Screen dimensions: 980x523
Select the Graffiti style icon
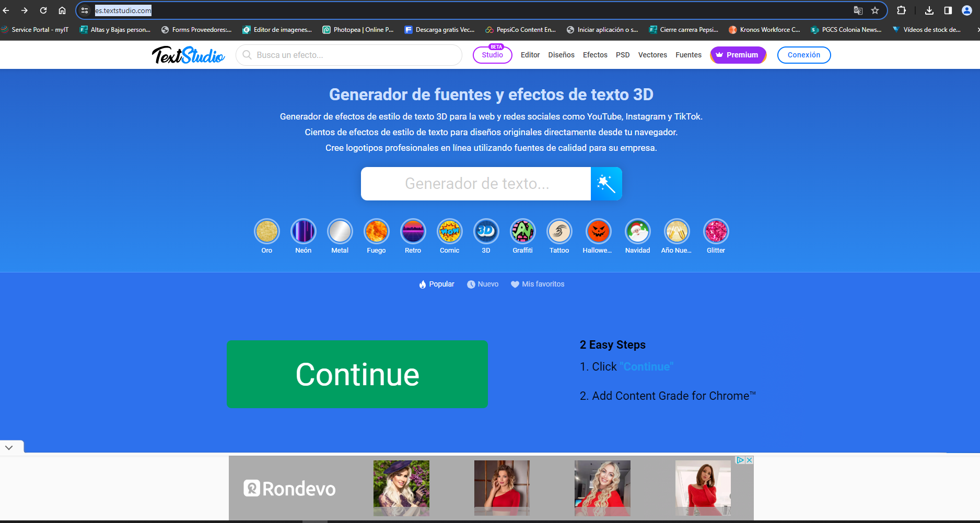(522, 231)
